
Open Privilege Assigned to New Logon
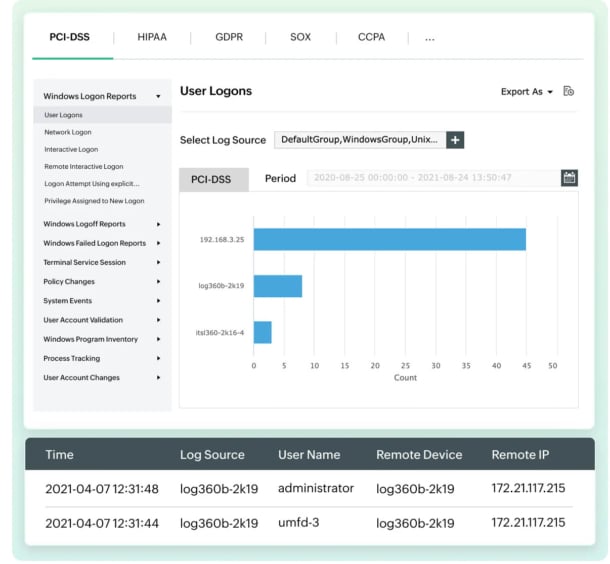(x=94, y=201)
